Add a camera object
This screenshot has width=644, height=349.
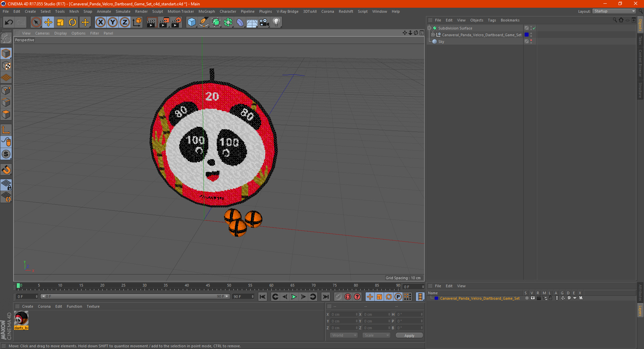tap(264, 22)
